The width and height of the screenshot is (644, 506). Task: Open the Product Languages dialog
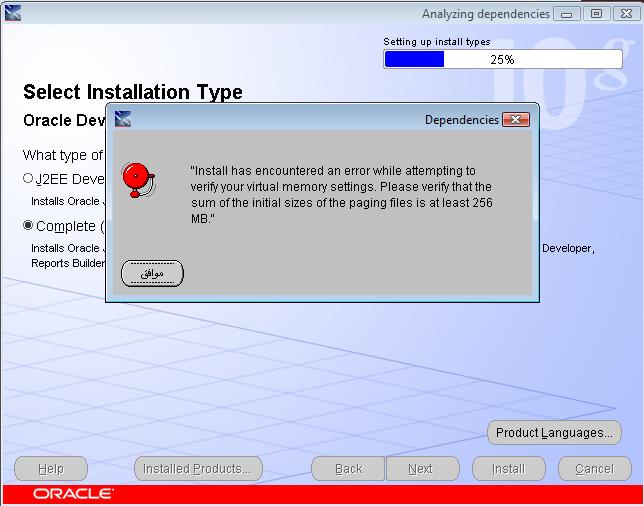[x=554, y=433]
